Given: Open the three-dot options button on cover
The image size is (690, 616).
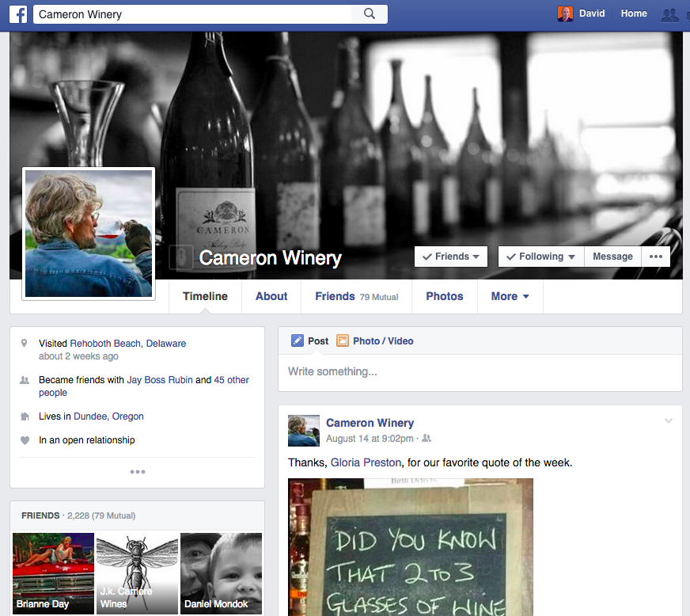Looking at the screenshot, I should point(655,257).
